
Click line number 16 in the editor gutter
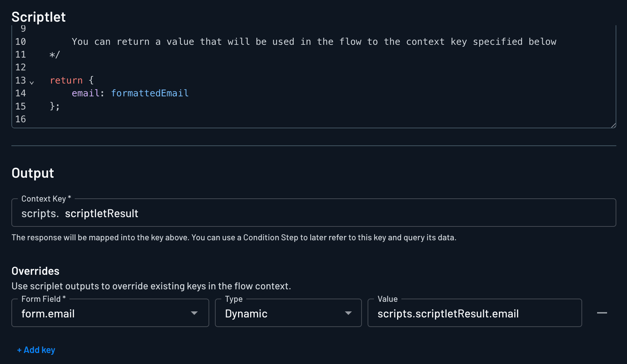tap(21, 119)
